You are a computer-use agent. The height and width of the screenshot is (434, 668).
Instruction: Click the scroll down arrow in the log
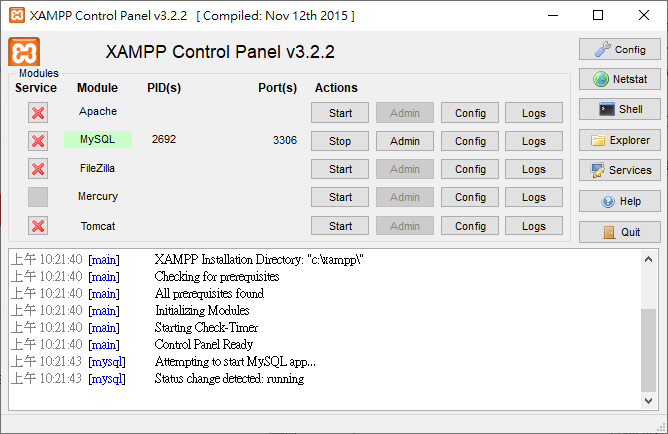click(648, 400)
